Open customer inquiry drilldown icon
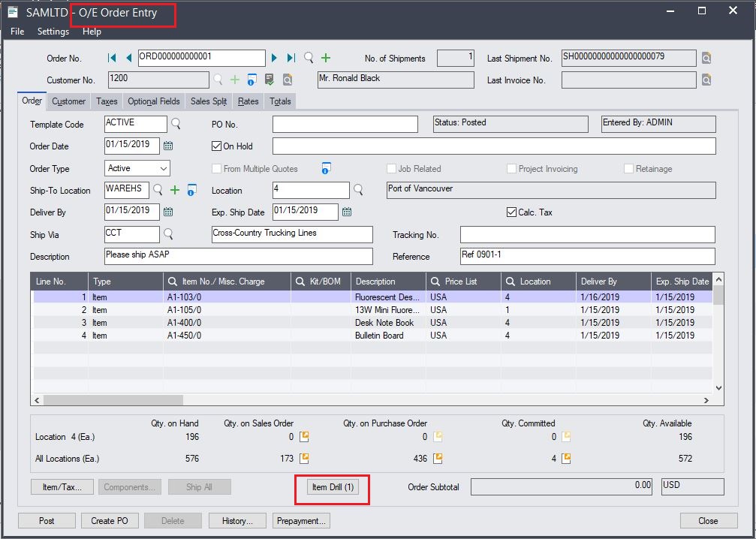The image size is (756, 539). [x=288, y=80]
